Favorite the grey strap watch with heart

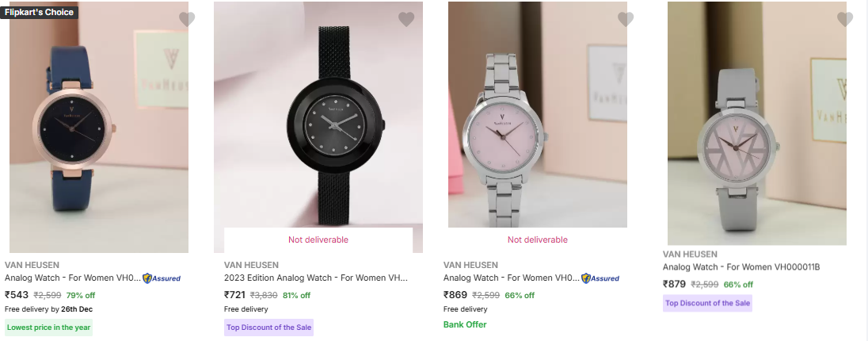(x=845, y=19)
